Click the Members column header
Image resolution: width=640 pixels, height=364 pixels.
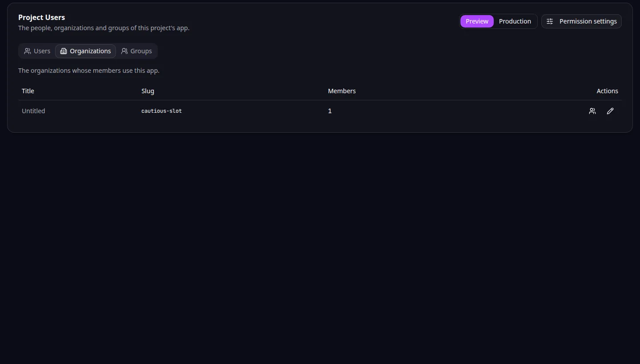342,91
